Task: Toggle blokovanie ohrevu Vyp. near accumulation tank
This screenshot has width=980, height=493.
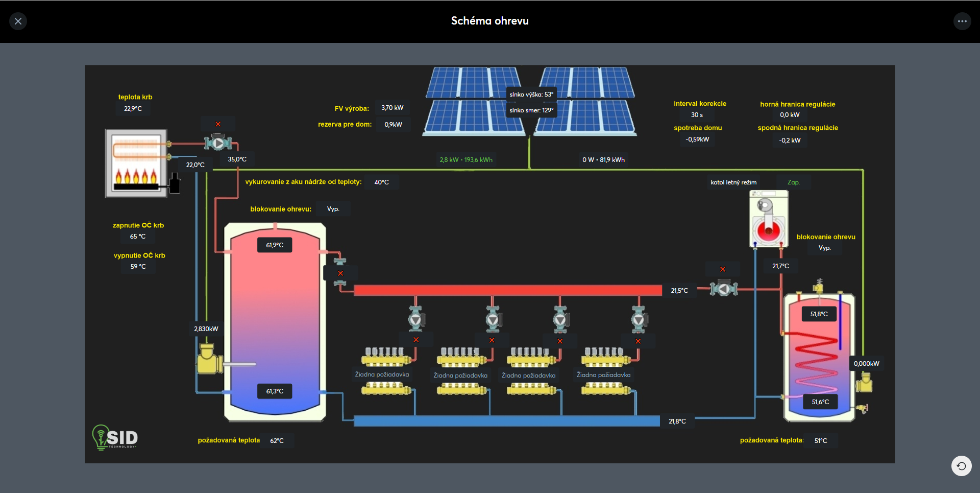Action: (333, 209)
